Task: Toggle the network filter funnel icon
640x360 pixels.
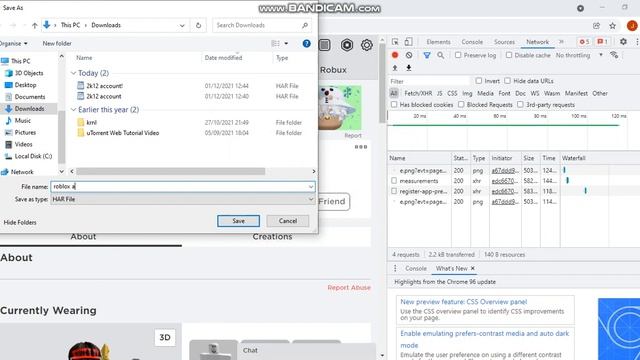Action: (427, 55)
